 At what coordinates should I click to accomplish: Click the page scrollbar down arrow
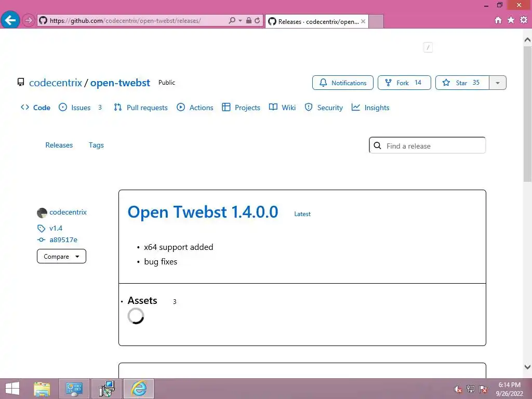tap(527, 367)
